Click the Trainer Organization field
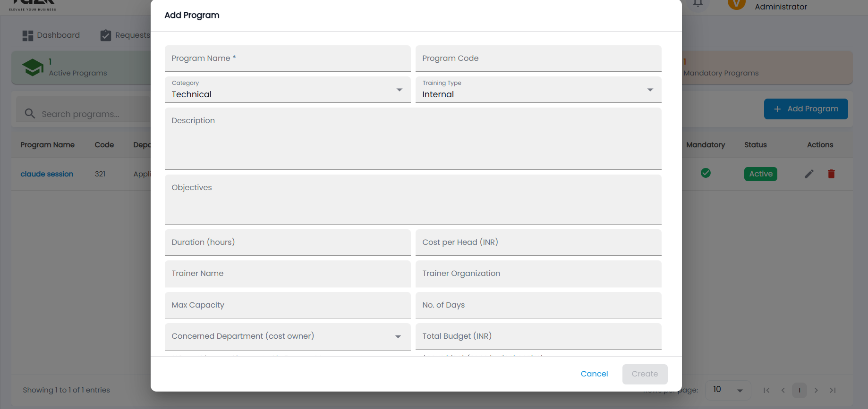Image resolution: width=868 pixels, height=409 pixels. (x=538, y=274)
